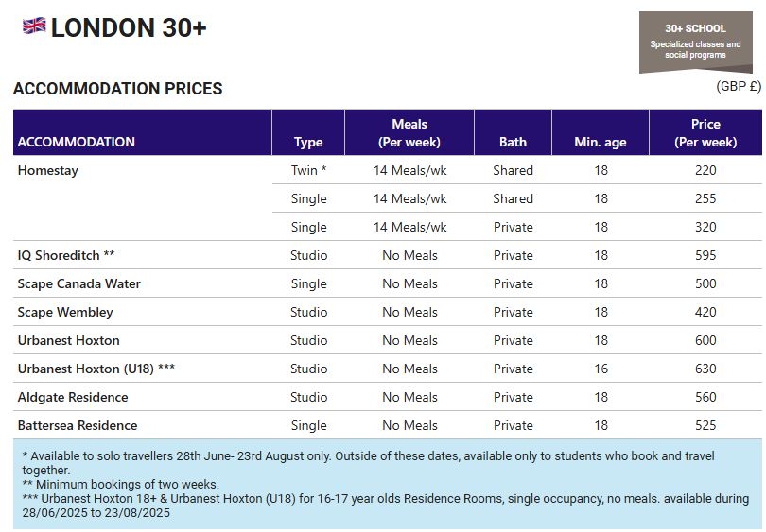Click the London 30+ page title
Image resolution: width=766 pixels, height=532 pixels.
129,27
